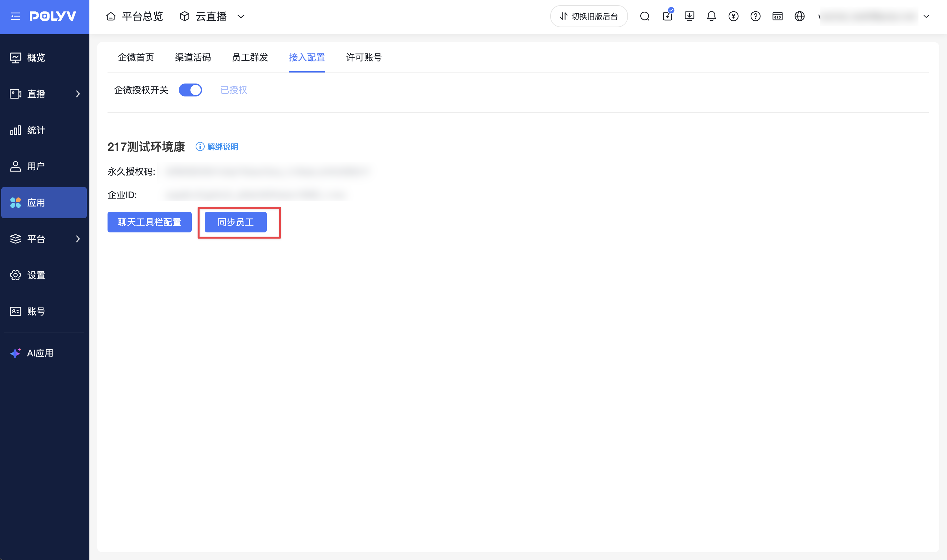The height and width of the screenshot is (560, 947).
Task: Click the 永久授权码 label
Action: [x=131, y=171]
